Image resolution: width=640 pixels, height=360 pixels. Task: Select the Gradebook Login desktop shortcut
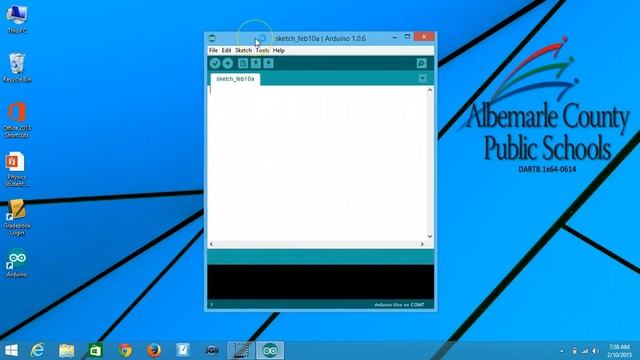pos(17,218)
